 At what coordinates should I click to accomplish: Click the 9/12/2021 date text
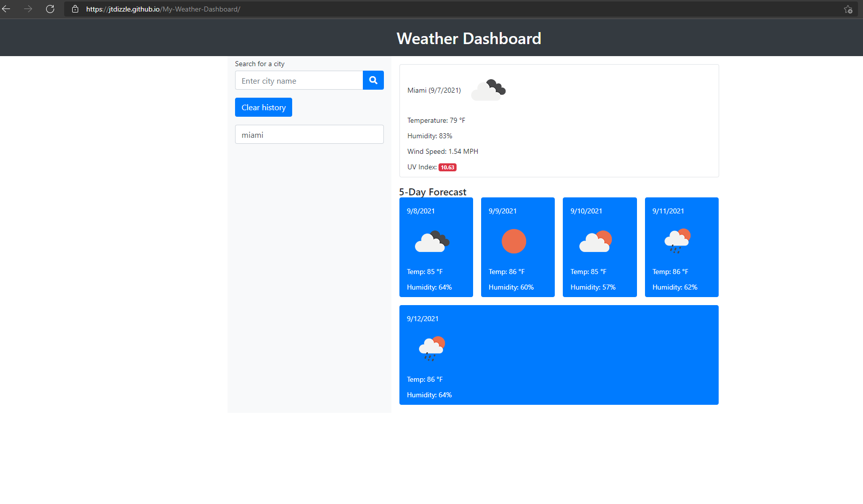422,319
